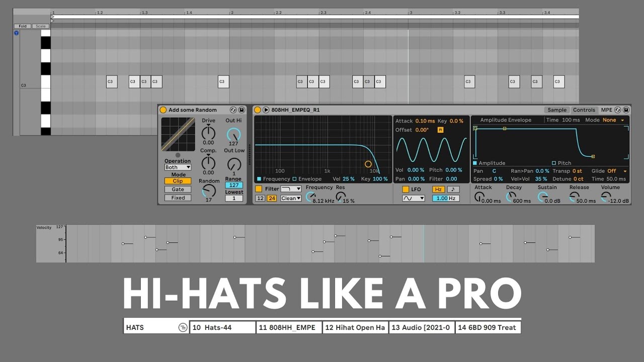Click the loop start marker triangle
The height and width of the screenshot is (362, 644).
[x=53, y=17]
